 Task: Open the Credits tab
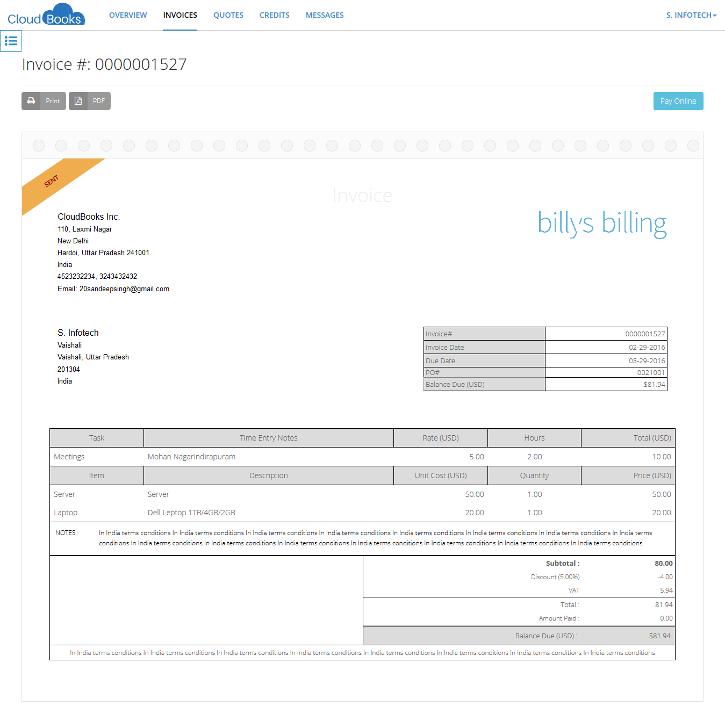point(275,15)
